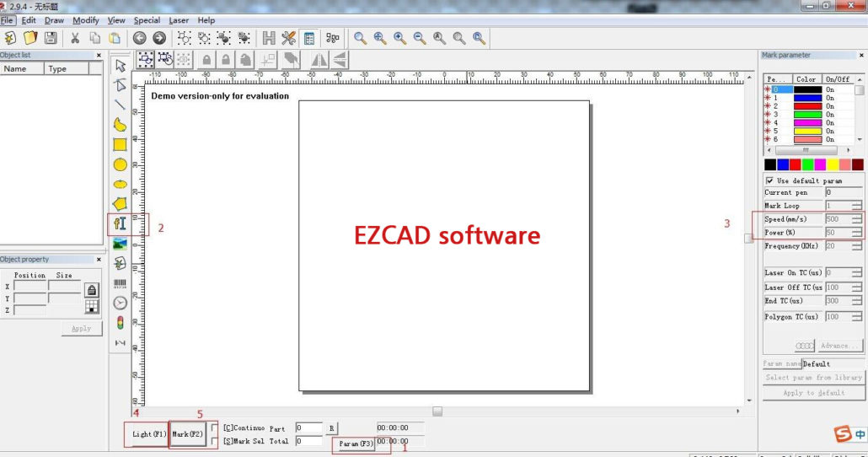Viewport: 868px width, 457px height.
Task: Click the Redo right-arrow icon
Action: click(159, 38)
